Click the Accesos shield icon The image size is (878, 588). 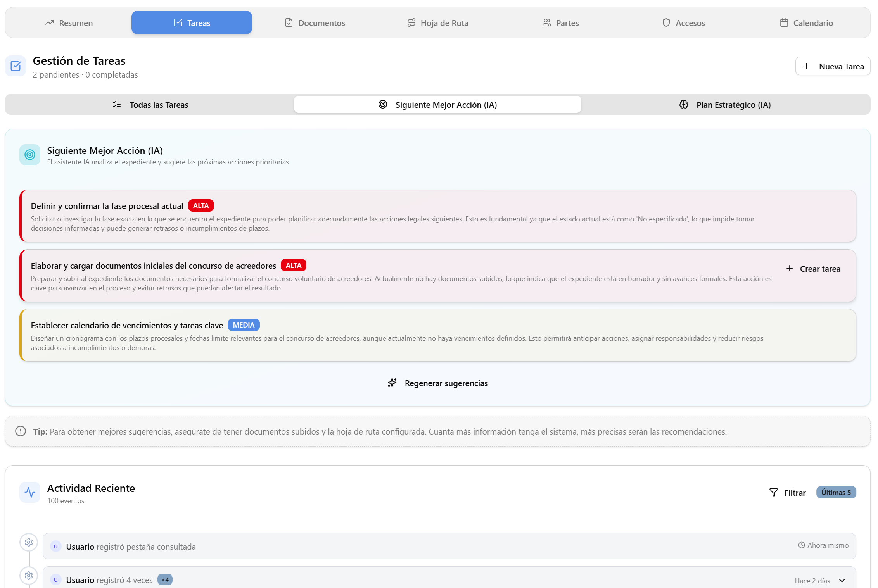coord(666,22)
